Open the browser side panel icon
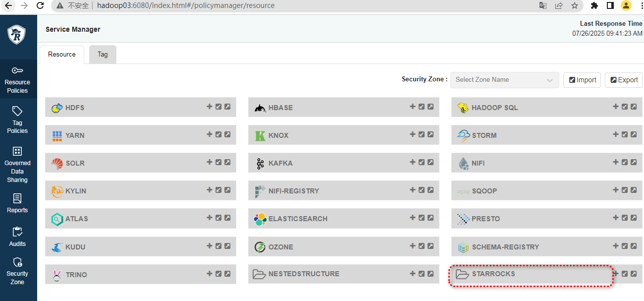 tap(610, 6)
